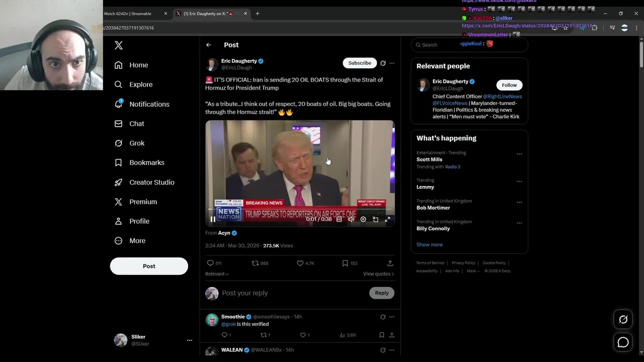
Task: Open the Scott Mills trending topic
Action: tap(429, 159)
